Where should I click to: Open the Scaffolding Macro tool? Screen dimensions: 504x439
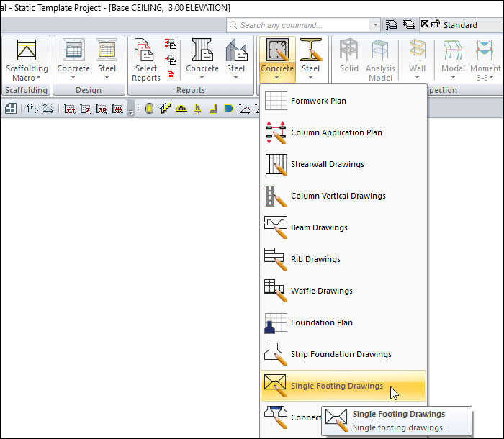click(x=26, y=60)
